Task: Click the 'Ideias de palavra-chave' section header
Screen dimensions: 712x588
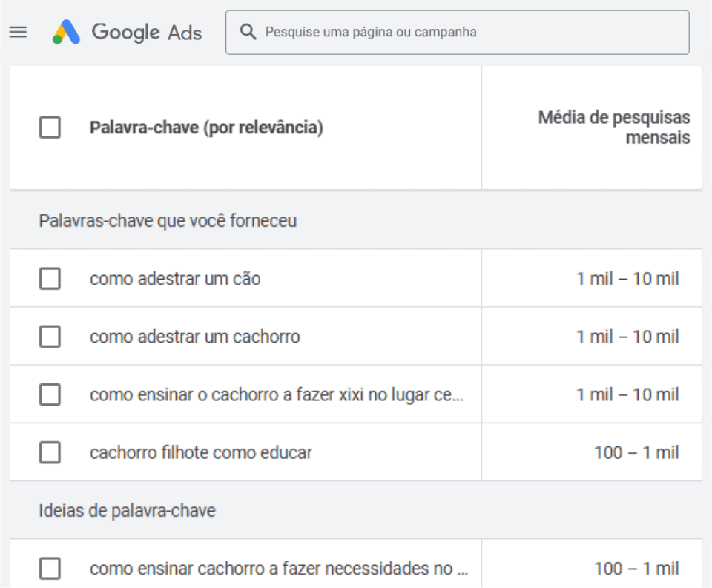Action: tap(127, 511)
